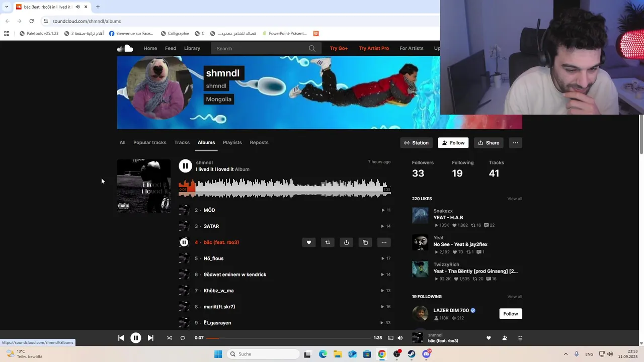Play track mariit(ft.skr7)
Screen dimensions: 644x362
tap(219, 307)
